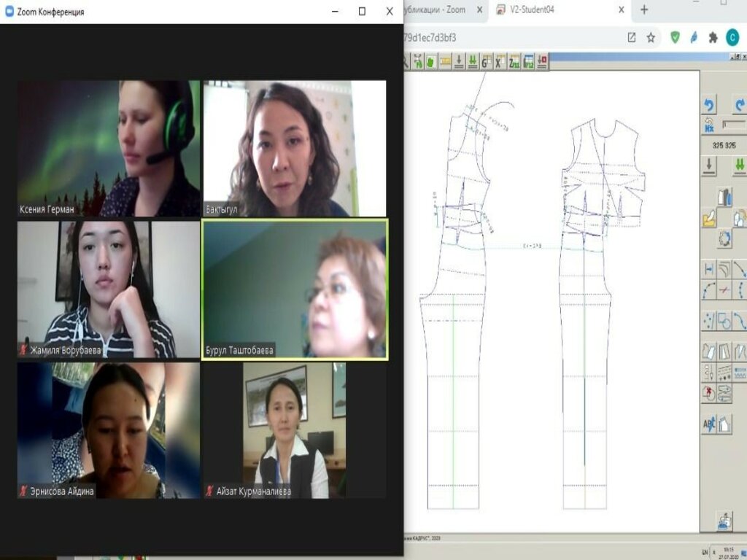
Task: Select Жамиля Борубаева's video tile
Action: coord(109,289)
